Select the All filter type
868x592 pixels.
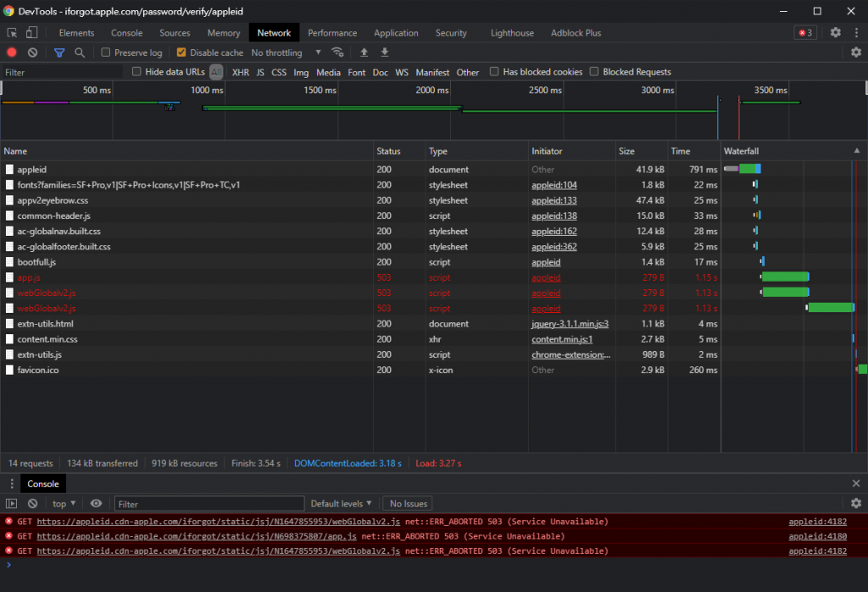(x=216, y=72)
